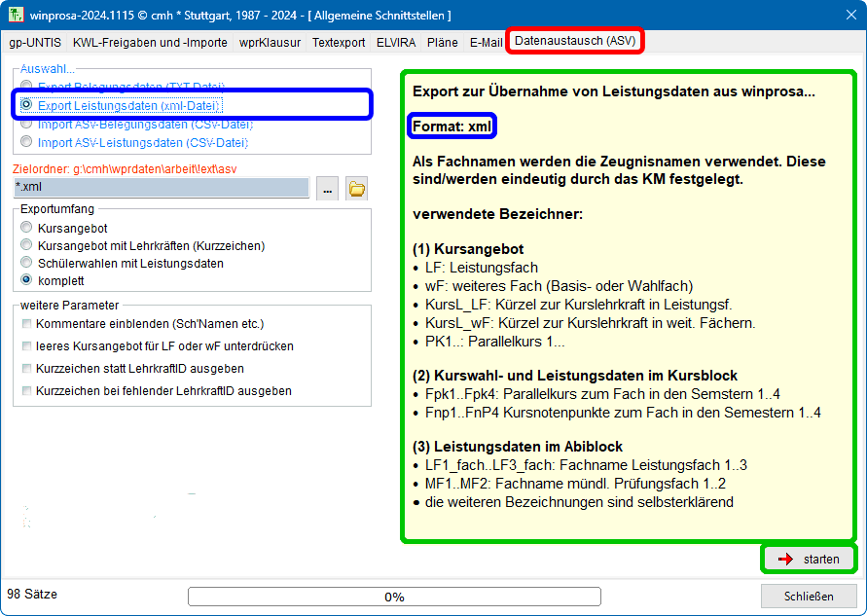The image size is (867, 616).
Task: Select Kursangebot mit Lehrkräften option
Action: (26, 245)
